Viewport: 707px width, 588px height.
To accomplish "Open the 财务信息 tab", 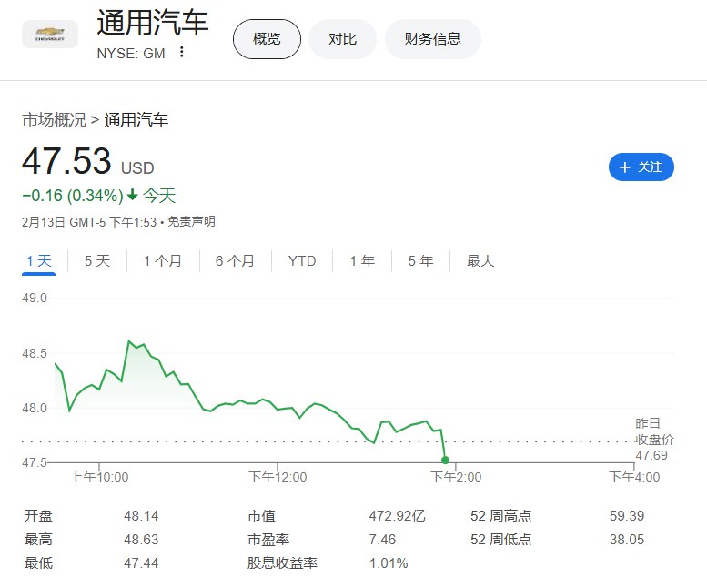I will click(432, 39).
